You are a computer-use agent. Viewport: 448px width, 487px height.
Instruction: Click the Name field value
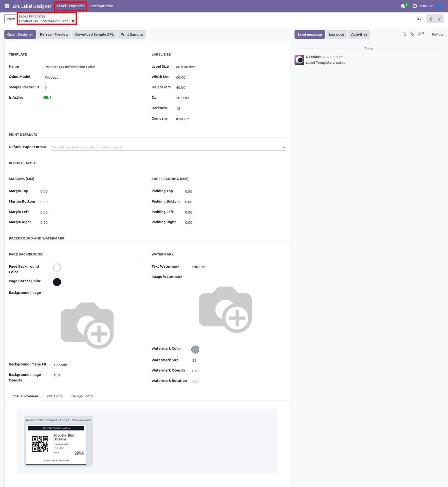click(x=70, y=67)
